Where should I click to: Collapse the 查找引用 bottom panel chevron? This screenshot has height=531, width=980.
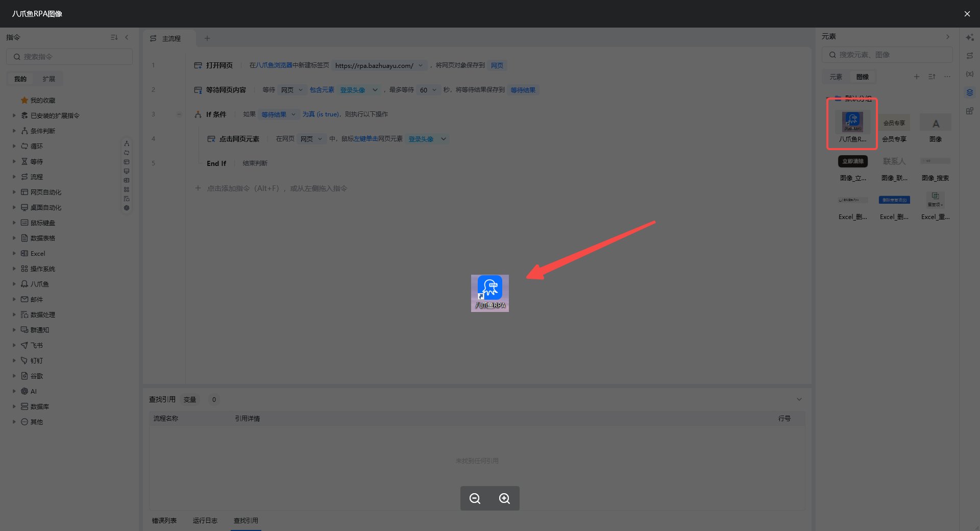point(799,399)
